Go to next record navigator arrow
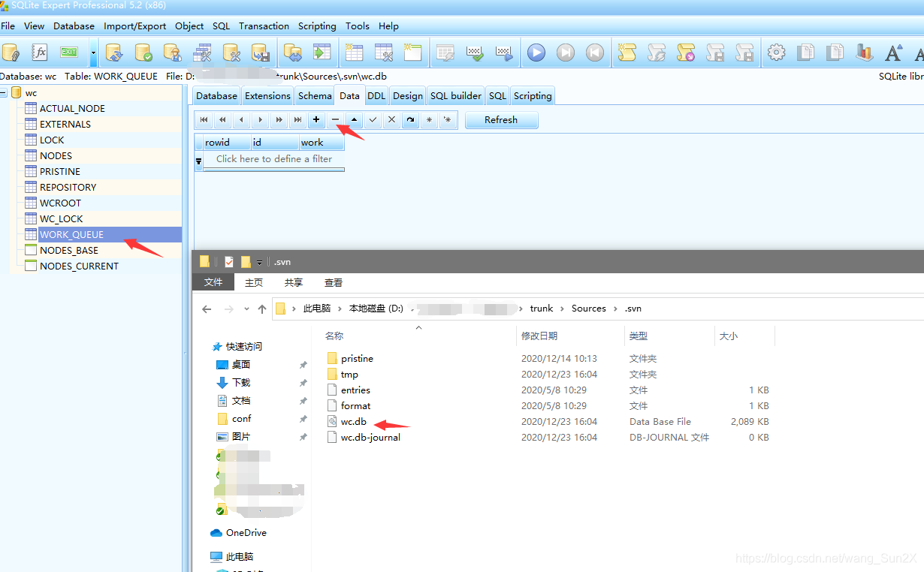 tap(260, 120)
